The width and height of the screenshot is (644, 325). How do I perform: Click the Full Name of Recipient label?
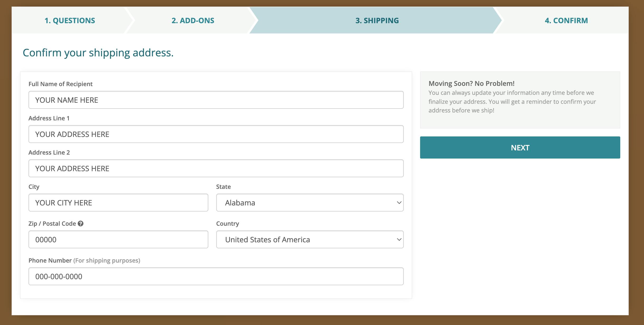tap(60, 84)
